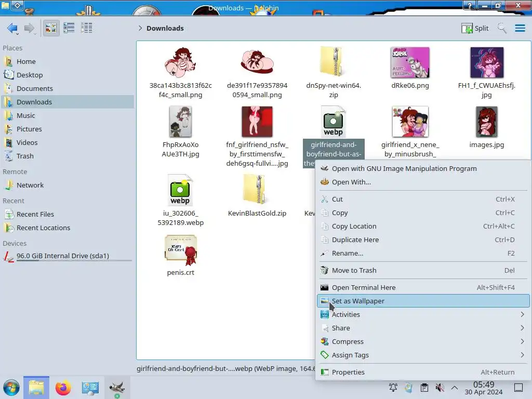The height and width of the screenshot is (399, 532).
Task: Open Desktop in Places panel
Action: coord(68,75)
